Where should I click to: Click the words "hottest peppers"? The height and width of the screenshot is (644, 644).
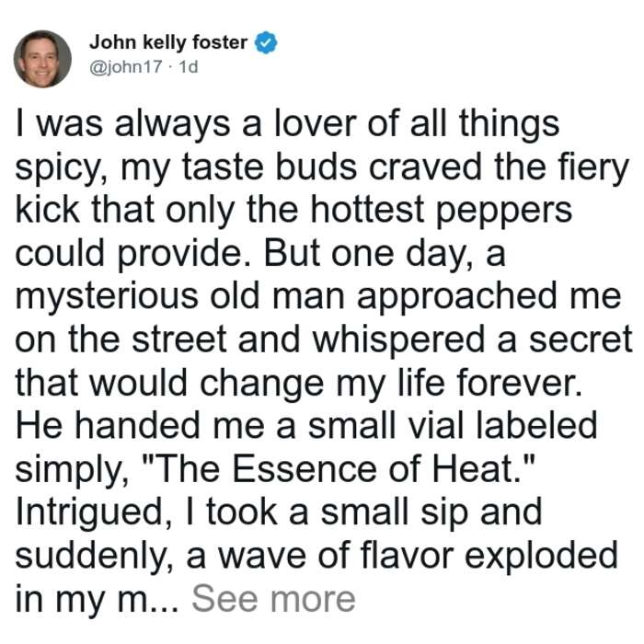click(441, 210)
